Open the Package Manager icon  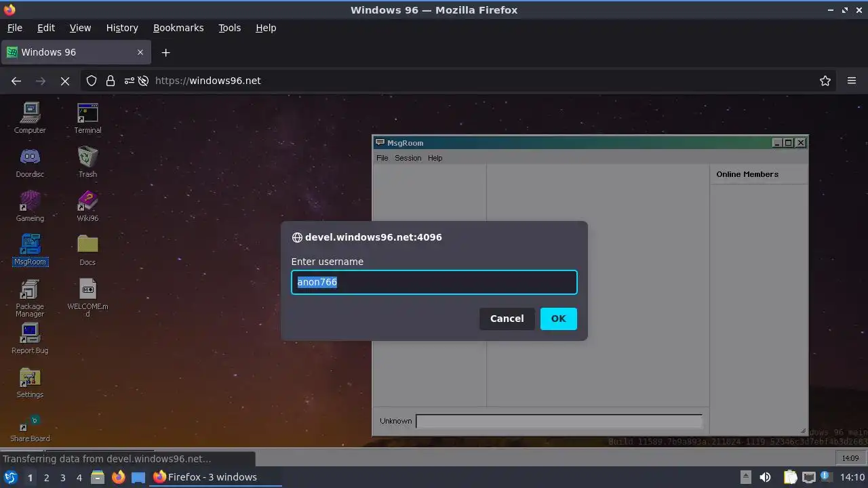(30, 298)
